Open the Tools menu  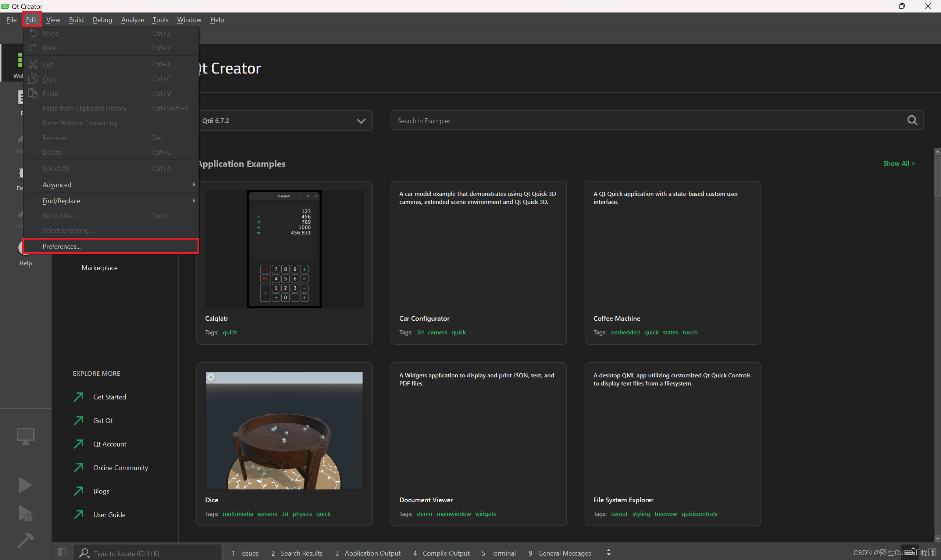coord(160,19)
